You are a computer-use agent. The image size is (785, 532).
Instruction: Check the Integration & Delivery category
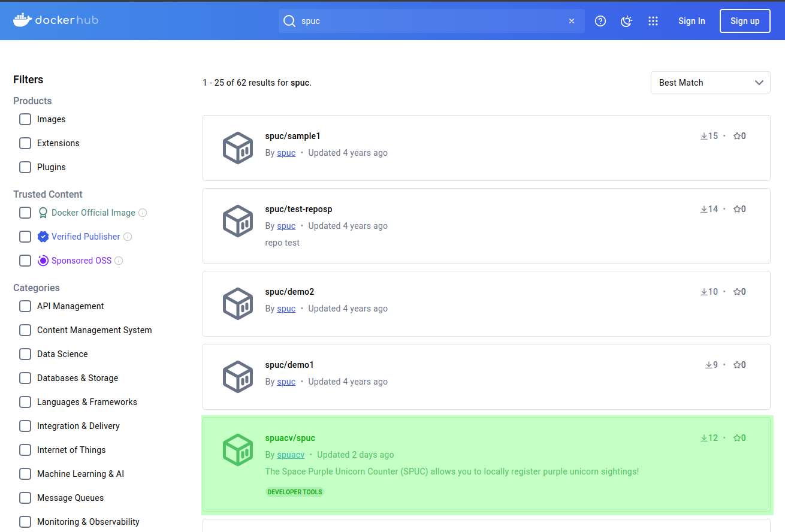(25, 426)
